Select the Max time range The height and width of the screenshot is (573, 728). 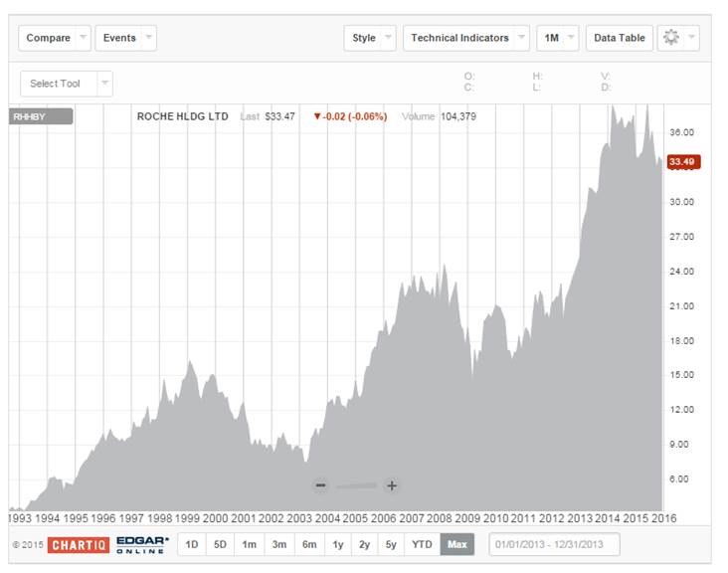pos(457,544)
